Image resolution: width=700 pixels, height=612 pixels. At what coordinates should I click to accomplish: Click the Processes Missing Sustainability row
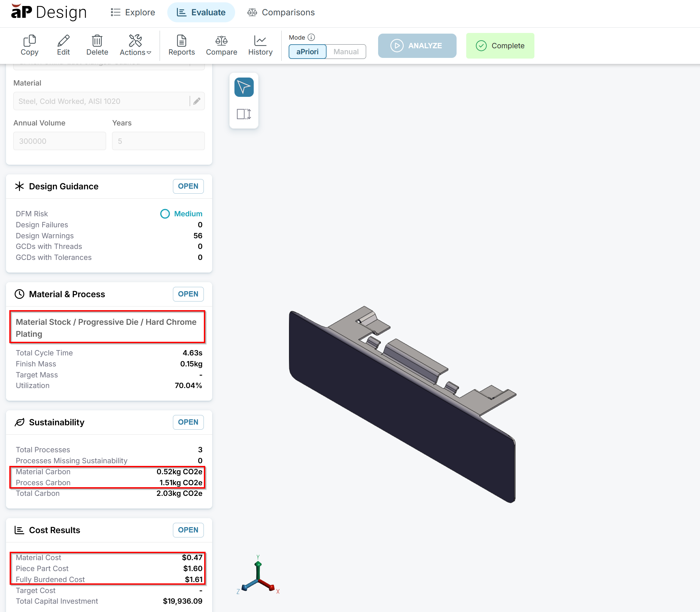tap(109, 461)
